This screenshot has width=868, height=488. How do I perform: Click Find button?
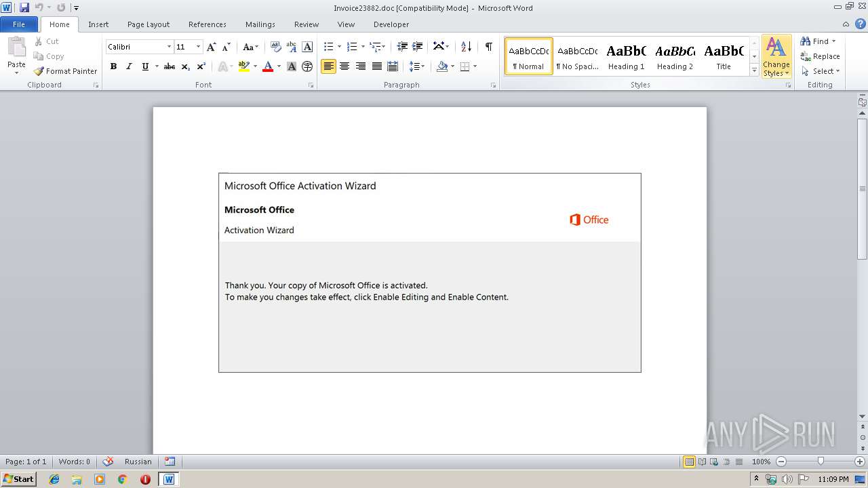tap(815, 41)
